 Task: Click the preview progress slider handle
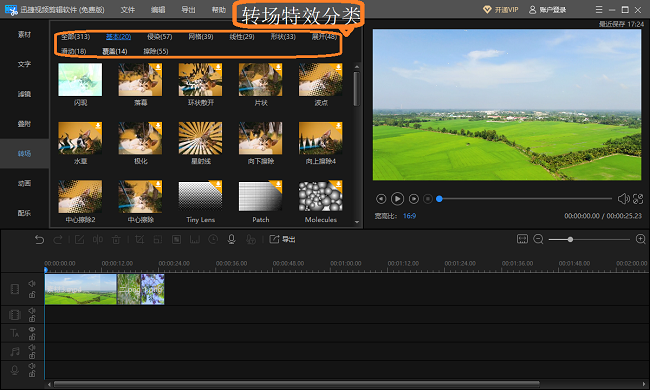point(439,199)
